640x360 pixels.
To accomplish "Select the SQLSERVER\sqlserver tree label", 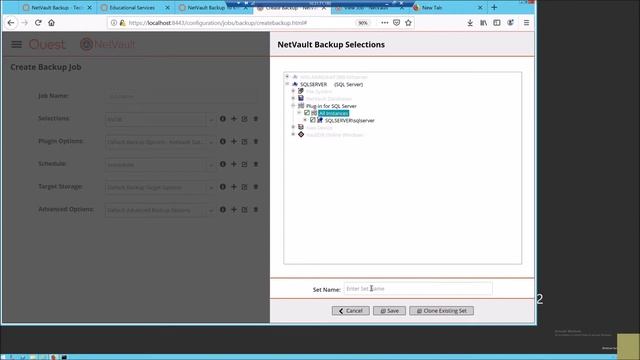I will point(350,120).
